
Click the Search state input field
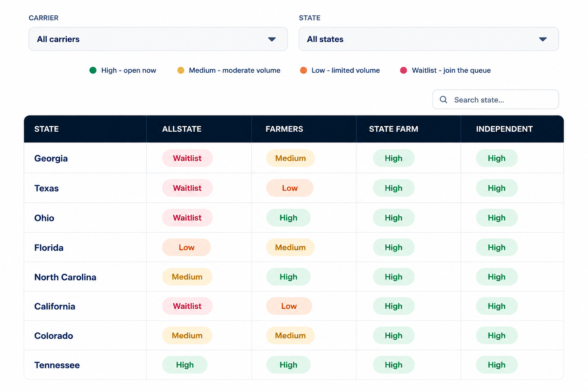pos(496,100)
